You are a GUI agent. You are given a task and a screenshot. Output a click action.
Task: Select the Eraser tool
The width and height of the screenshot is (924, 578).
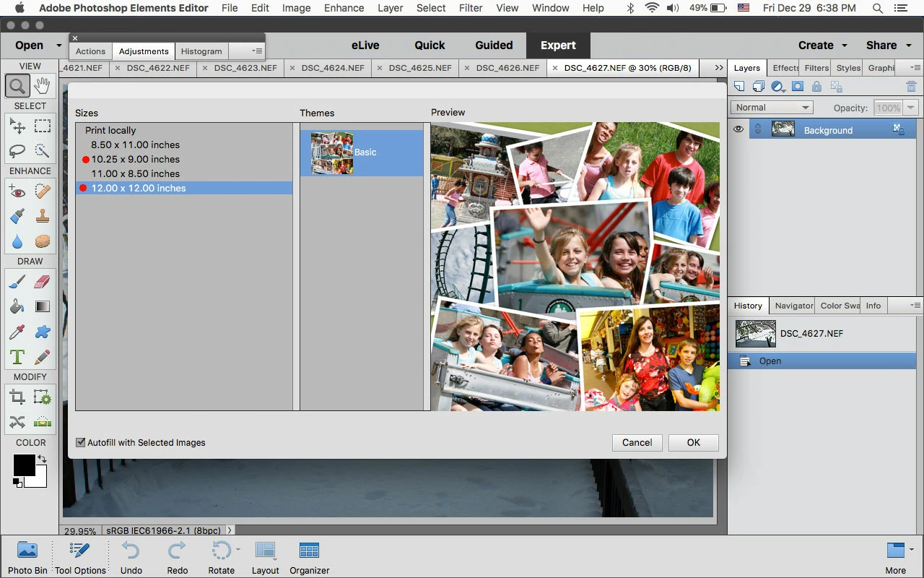[x=43, y=282]
